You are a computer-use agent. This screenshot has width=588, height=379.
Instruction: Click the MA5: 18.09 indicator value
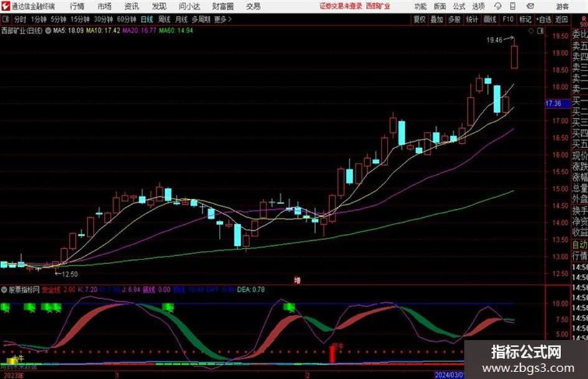tap(68, 30)
